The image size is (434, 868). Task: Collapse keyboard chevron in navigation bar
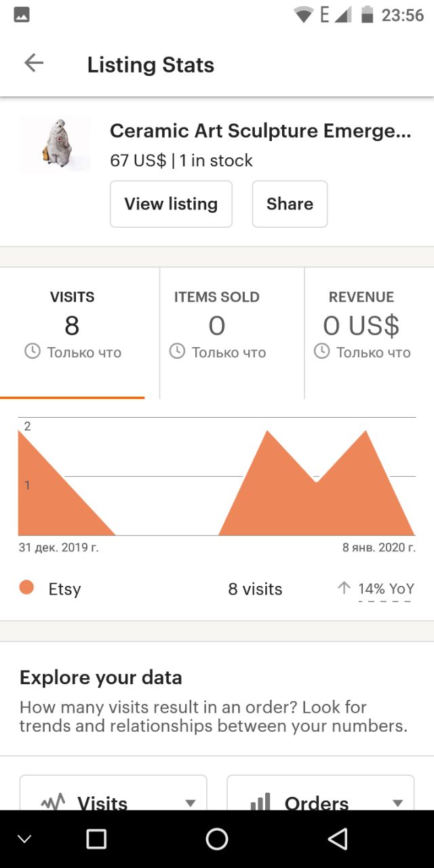pos(24,840)
